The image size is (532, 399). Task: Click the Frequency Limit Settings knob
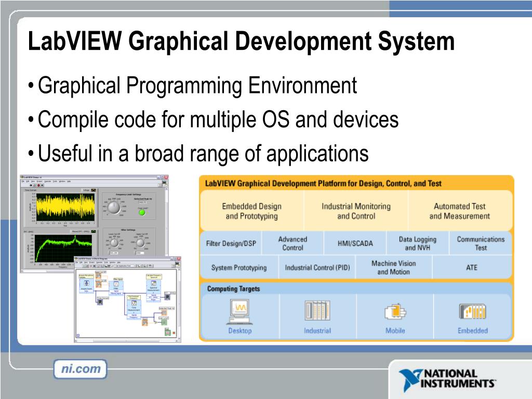point(114,208)
